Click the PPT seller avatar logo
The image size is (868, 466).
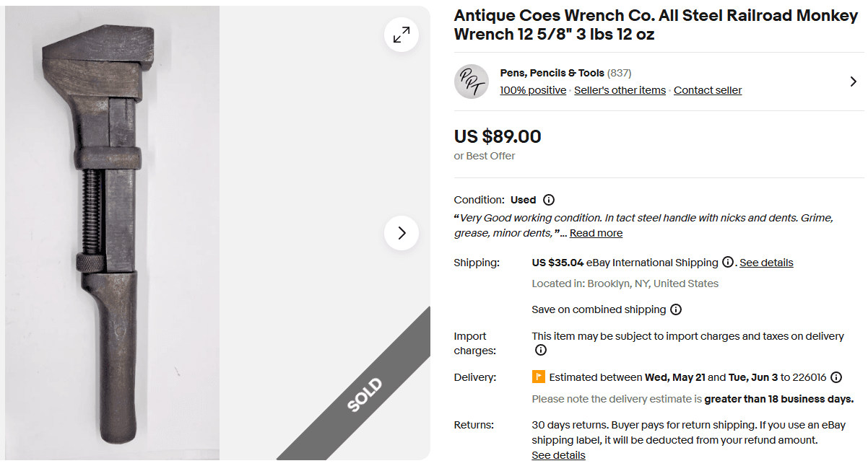click(471, 82)
